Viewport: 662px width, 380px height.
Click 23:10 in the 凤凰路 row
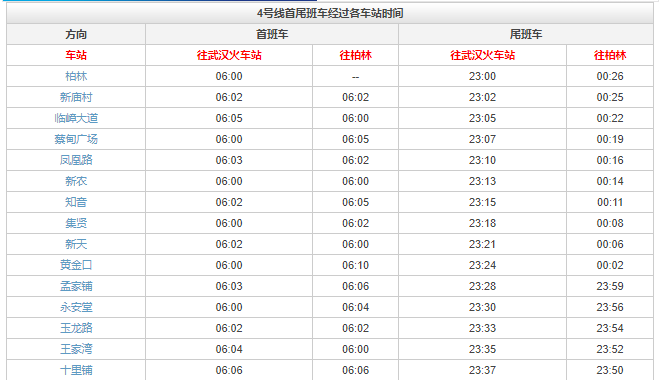coord(483,160)
